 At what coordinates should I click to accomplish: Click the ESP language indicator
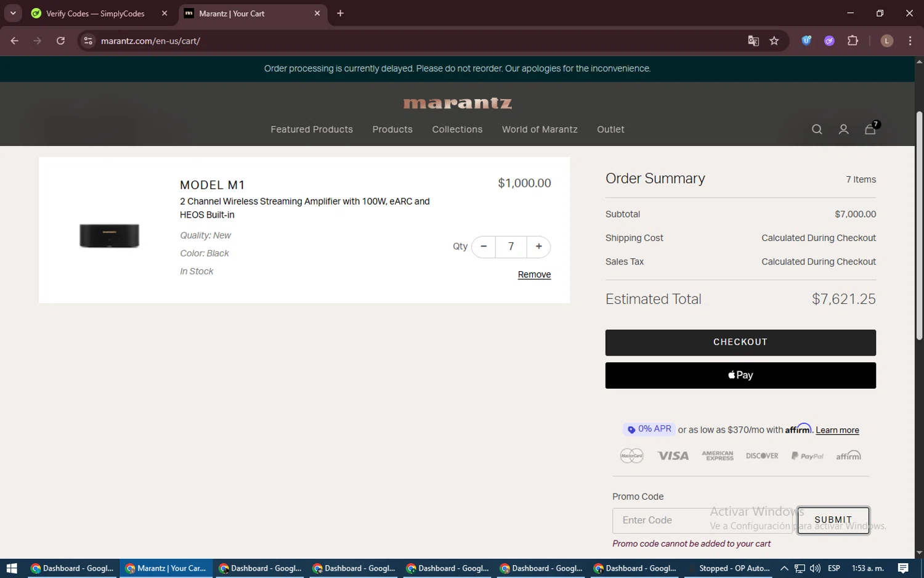834,568
